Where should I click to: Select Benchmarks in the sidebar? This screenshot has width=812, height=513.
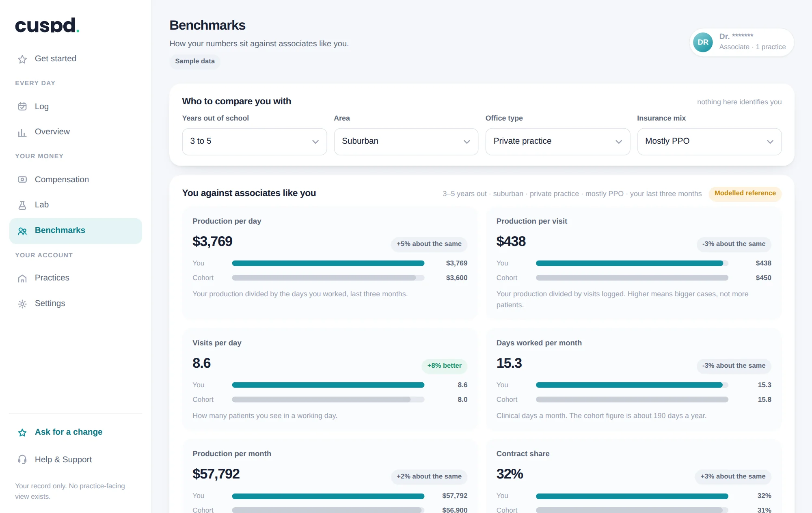point(76,231)
